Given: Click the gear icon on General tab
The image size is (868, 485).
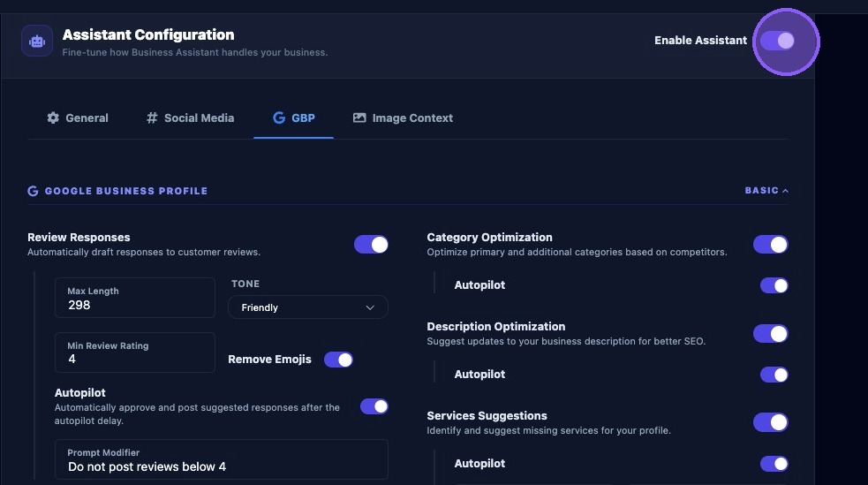Looking at the screenshot, I should pos(53,117).
